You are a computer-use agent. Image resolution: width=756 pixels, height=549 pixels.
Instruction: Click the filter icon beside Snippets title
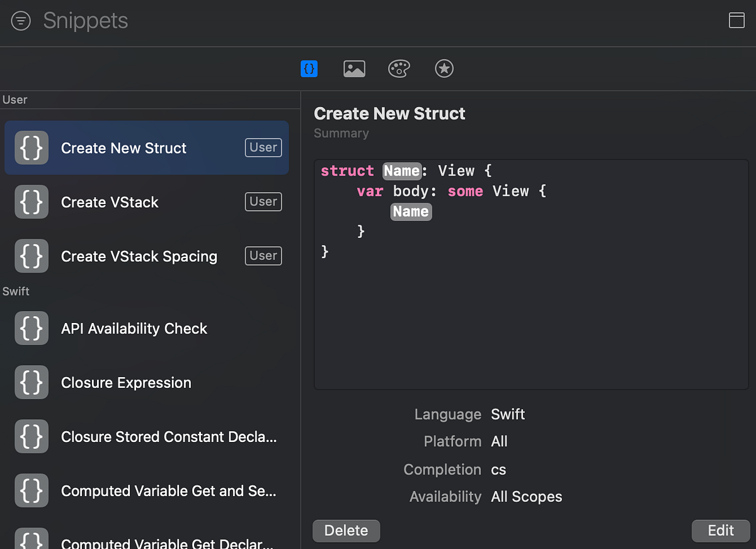tap(21, 21)
